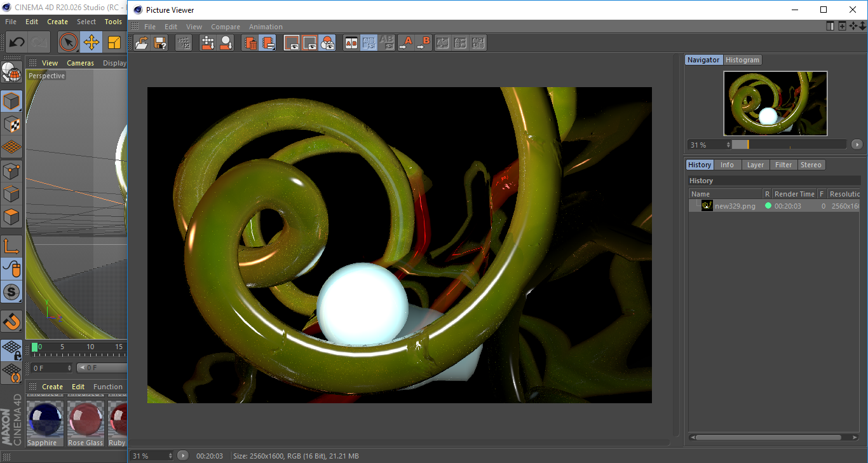Click Navigator 31 % zoom stepper
The image size is (868, 463).
pos(729,144)
